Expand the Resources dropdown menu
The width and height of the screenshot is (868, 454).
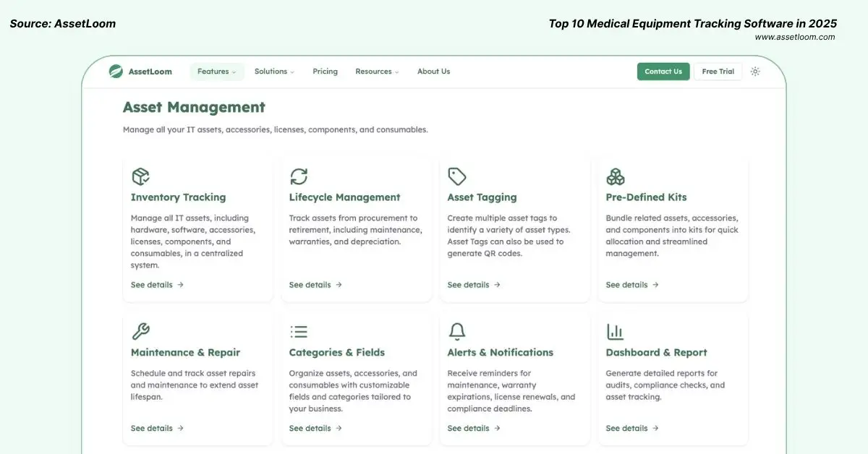click(377, 72)
